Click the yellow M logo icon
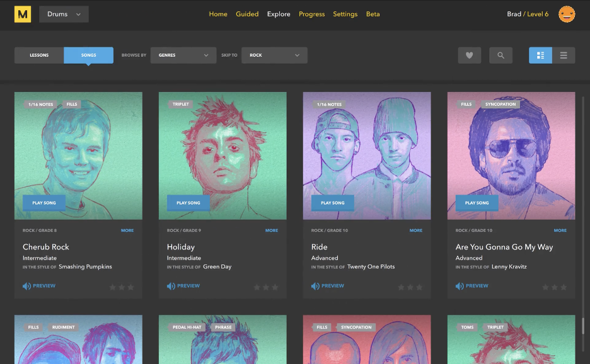Viewport: 590px width, 364px height. pos(23,14)
